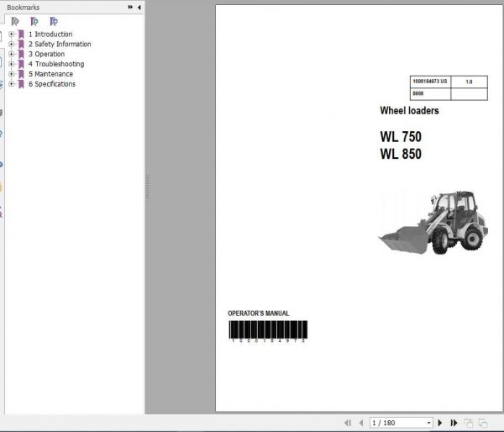Image resolution: width=504 pixels, height=432 pixels.
Task: Open the 1 Introduction bookmark
Action: click(x=50, y=34)
